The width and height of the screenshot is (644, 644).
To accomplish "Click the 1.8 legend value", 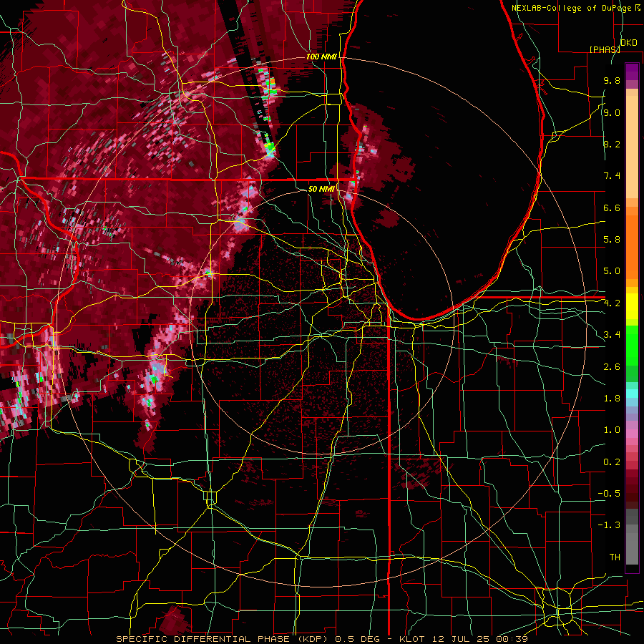I will [612, 399].
